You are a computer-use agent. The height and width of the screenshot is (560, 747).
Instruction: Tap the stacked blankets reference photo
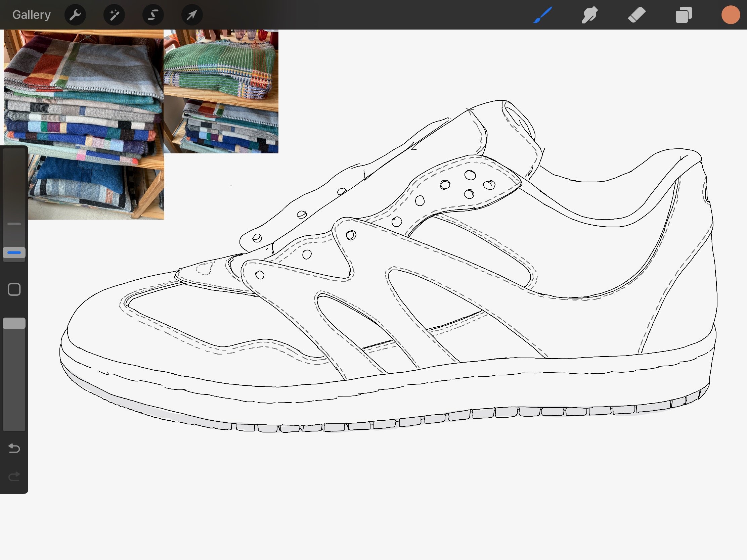84,125
